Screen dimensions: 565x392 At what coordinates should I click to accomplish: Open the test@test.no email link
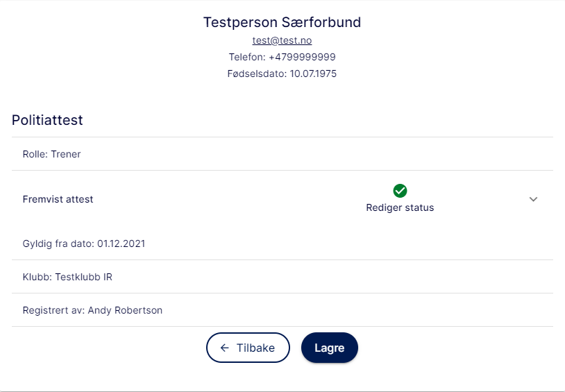tap(282, 40)
